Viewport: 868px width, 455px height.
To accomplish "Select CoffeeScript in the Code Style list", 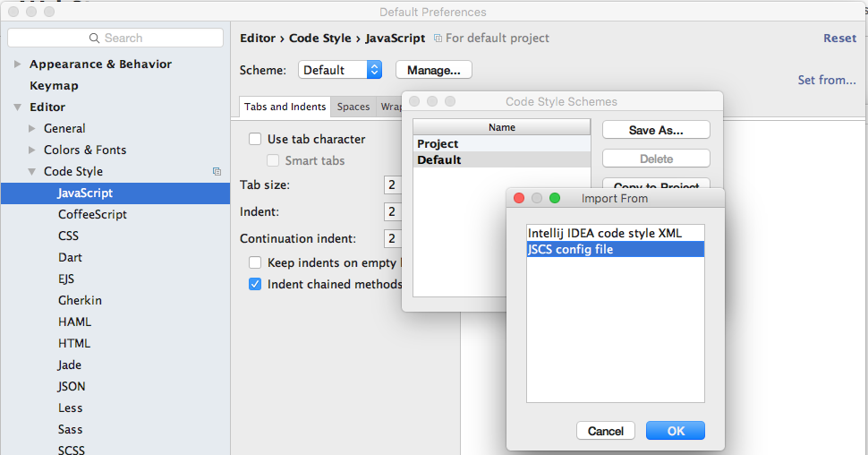I will coord(92,214).
